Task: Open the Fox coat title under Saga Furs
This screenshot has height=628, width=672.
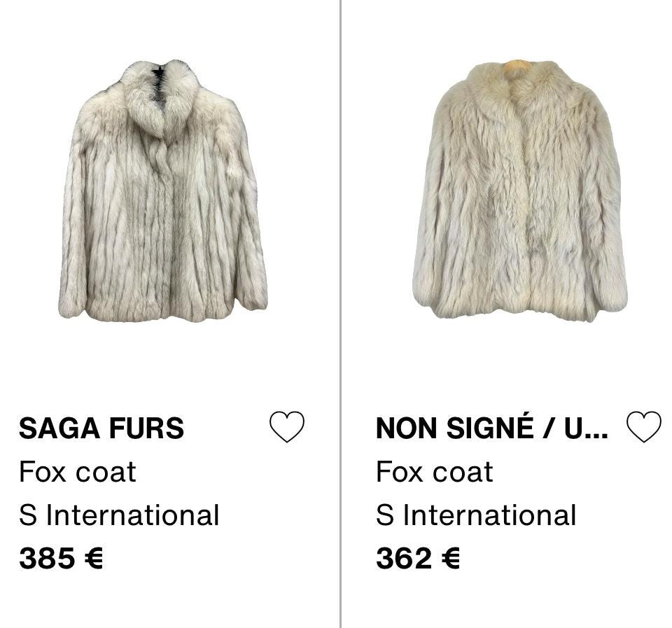Action: click(x=78, y=473)
